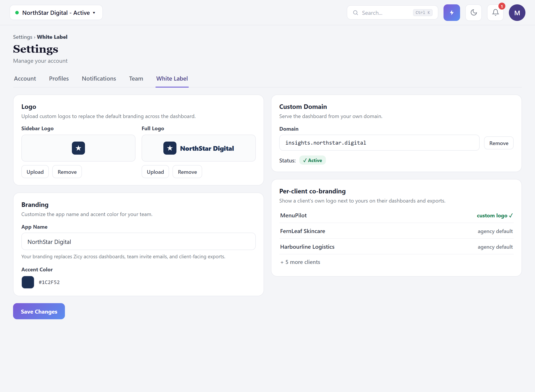Screen dimensions: 535x392
Task: Open the NorthStar Digital workspace dropdown
Action: [x=56, y=13]
